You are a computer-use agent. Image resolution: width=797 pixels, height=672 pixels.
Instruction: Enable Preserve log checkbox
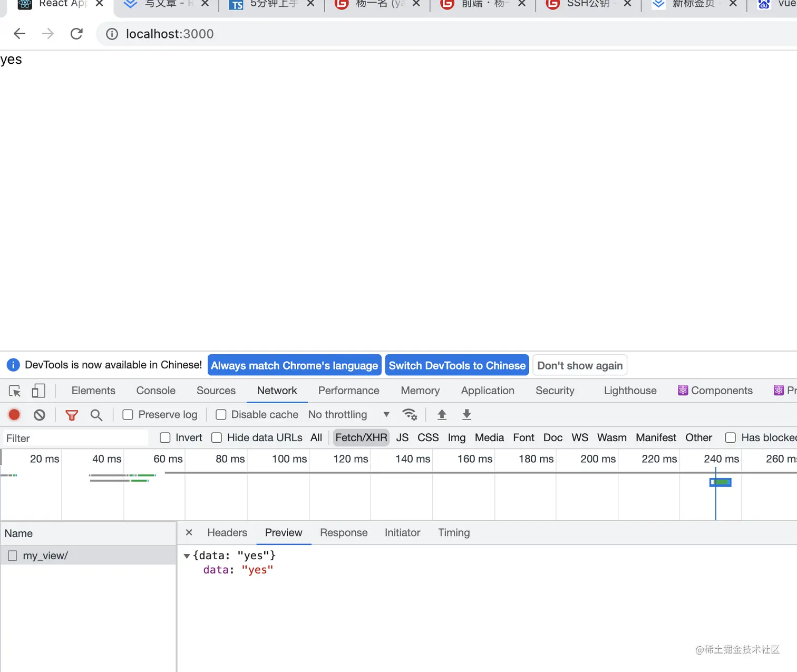coord(128,415)
